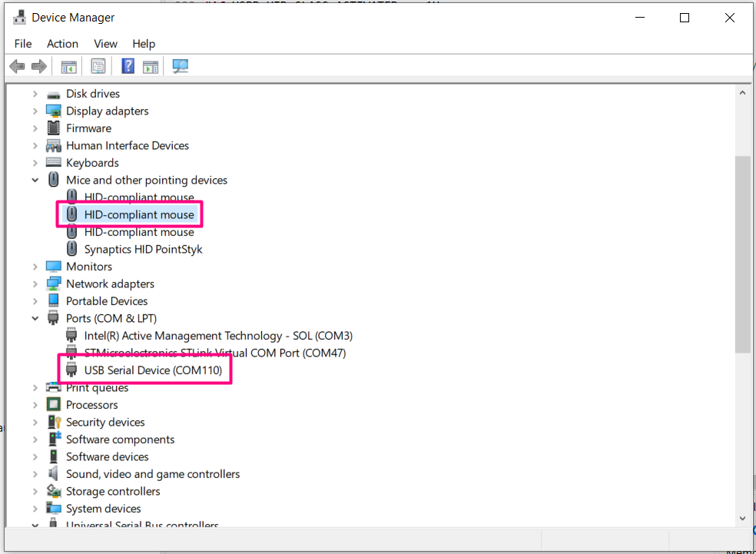Image resolution: width=756 pixels, height=554 pixels.
Task: Click the blue Help toolbar icon
Action: coord(128,66)
